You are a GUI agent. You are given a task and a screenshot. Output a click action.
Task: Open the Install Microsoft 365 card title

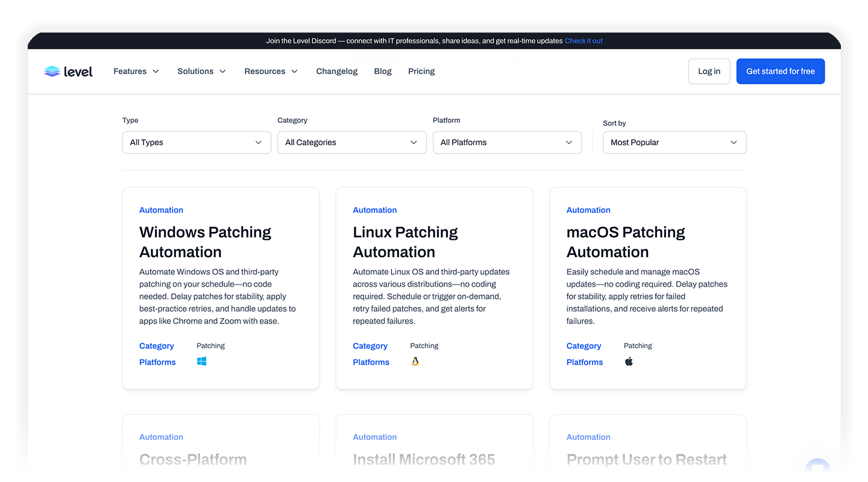coord(424,460)
